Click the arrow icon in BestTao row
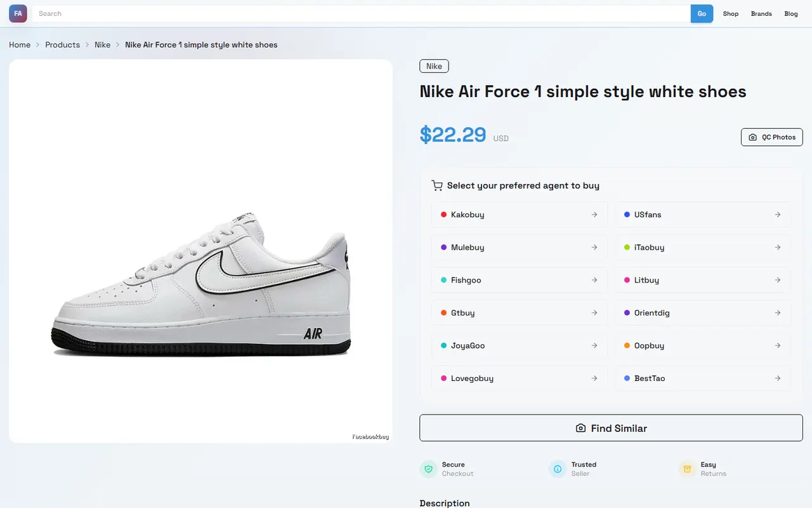This screenshot has height=508, width=812. click(778, 378)
